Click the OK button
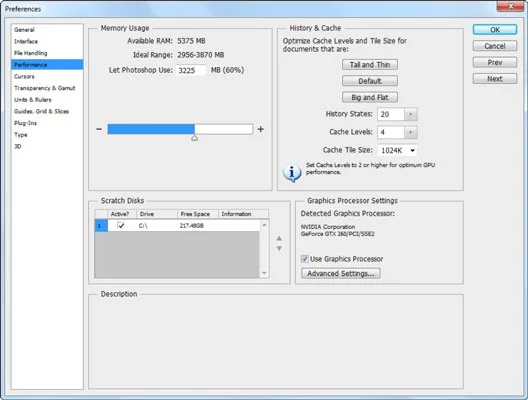Screen dimensions: 528x400 (495, 30)
